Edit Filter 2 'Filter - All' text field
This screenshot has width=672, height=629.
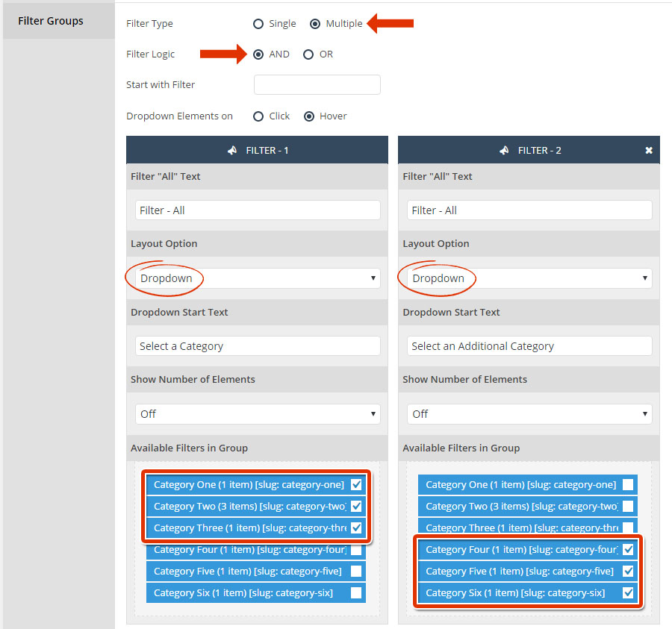529,210
